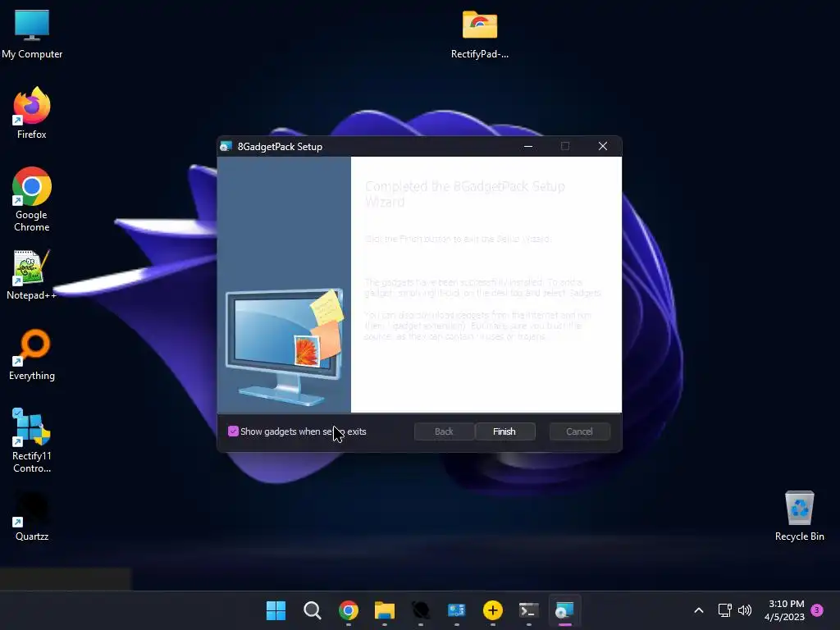Open the terminal taskbar icon

[529, 610]
